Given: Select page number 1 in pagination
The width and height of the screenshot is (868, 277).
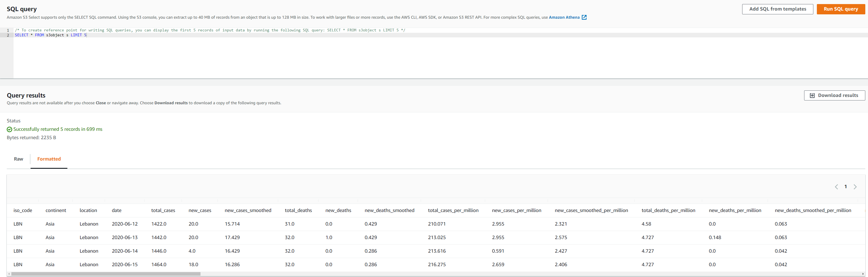Looking at the screenshot, I should [846, 187].
